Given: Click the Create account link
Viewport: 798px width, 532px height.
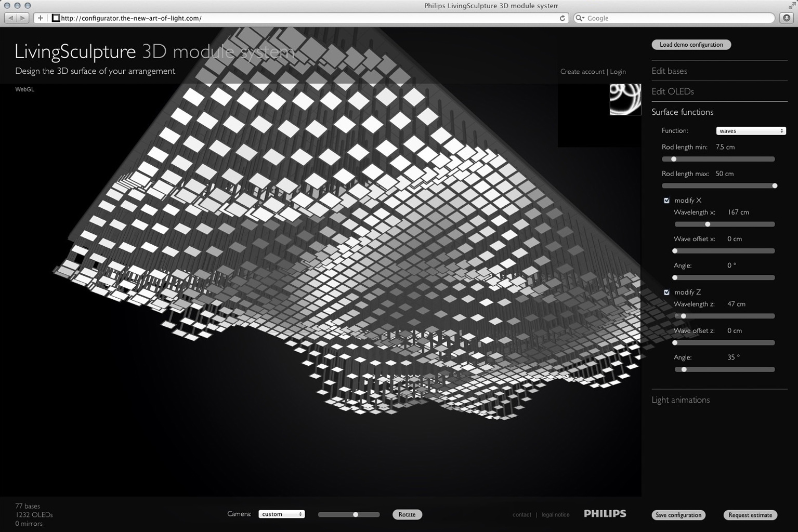Looking at the screenshot, I should pos(582,72).
